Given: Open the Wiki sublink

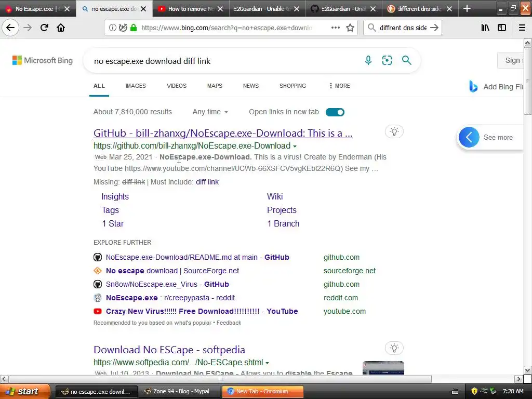Looking at the screenshot, I should [x=275, y=196].
